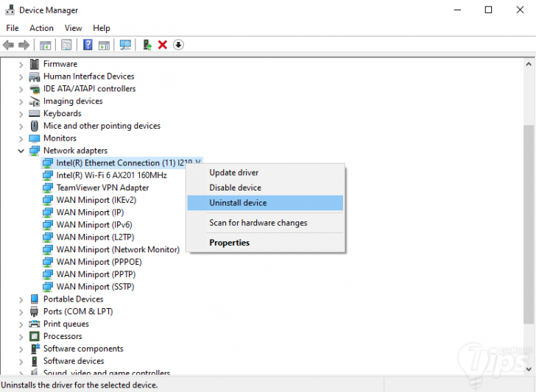Select WAN Miniport (IKEv2)
This screenshot has height=392, width=536.
pos(96,200)
